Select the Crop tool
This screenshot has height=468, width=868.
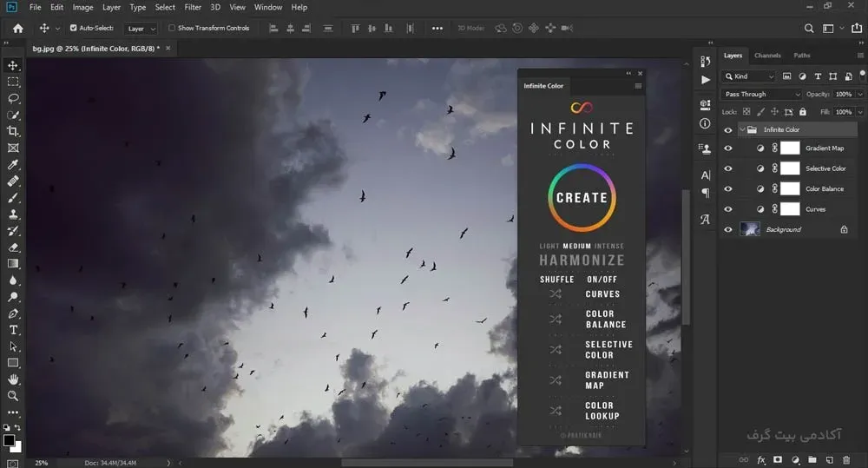tap(13, 131)
